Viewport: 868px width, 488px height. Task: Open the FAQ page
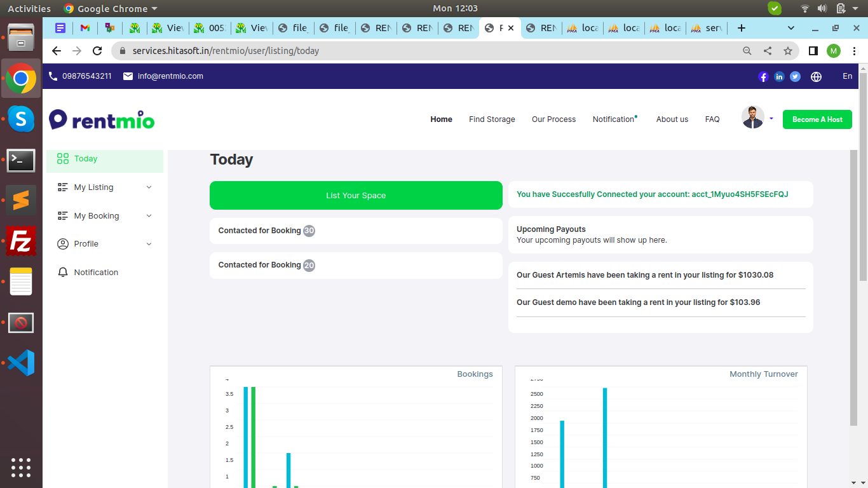click(x=712, y=119)
